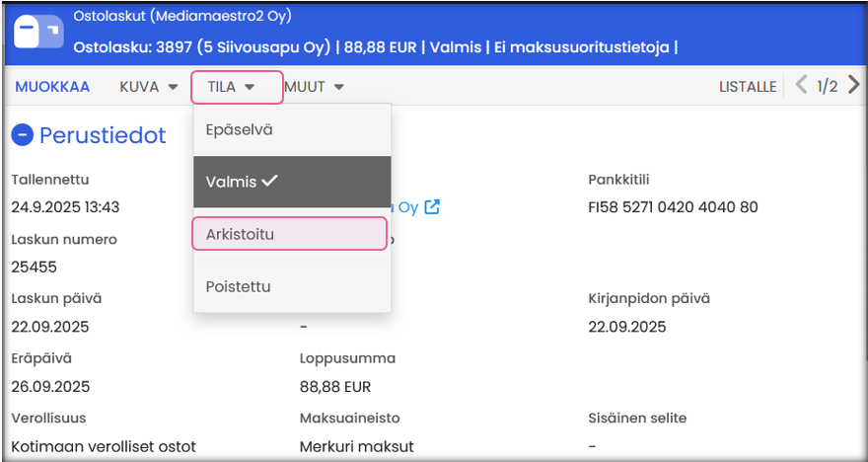Click invoice number 25455
The height and width of the screenshot is (462, 868).
coord(34,267)
